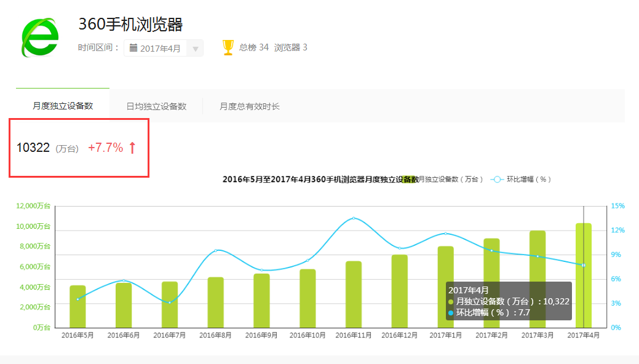Toggle the 月独立设备数（万台） legend series

coord(443,180)
